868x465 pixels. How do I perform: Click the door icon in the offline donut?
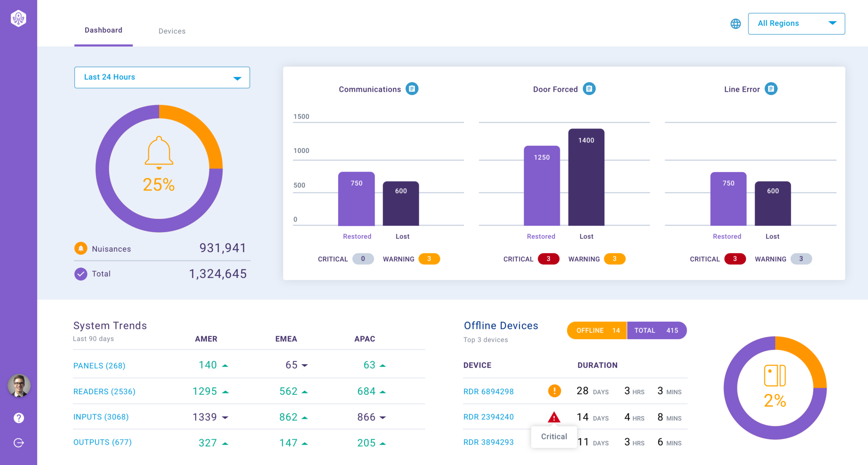click(x=775, y=376)
